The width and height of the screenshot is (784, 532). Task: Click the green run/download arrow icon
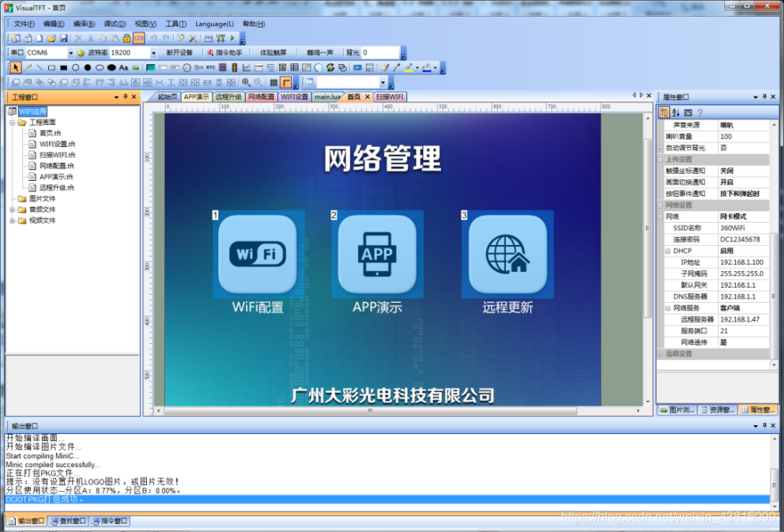[233, 37]
